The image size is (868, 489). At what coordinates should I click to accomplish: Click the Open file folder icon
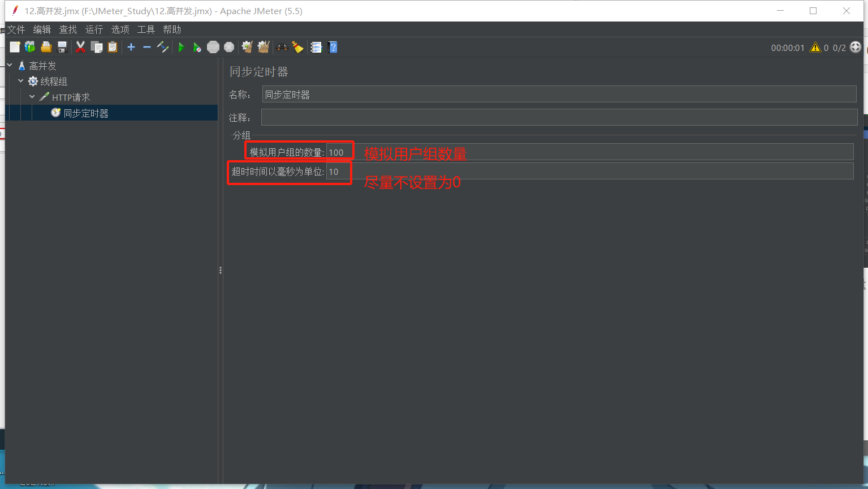point(46,48)
